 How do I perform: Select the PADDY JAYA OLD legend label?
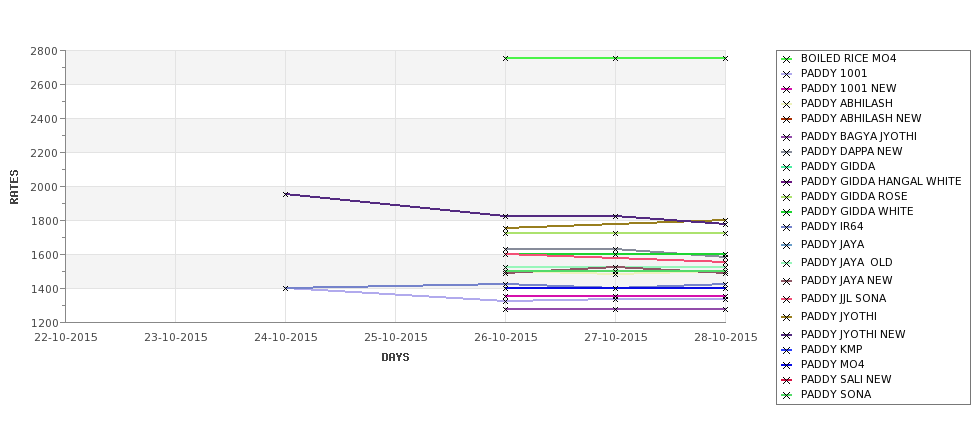(x=846, y=262)
